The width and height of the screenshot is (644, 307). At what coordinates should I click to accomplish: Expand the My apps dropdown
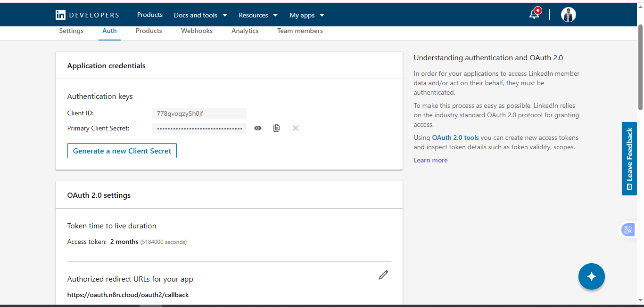[307, 15]
